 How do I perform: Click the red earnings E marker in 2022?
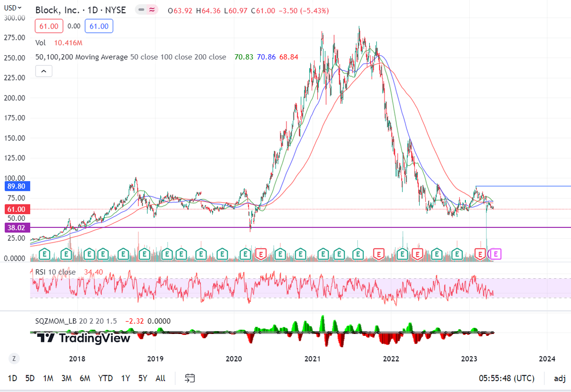click(x=417, y=254)
